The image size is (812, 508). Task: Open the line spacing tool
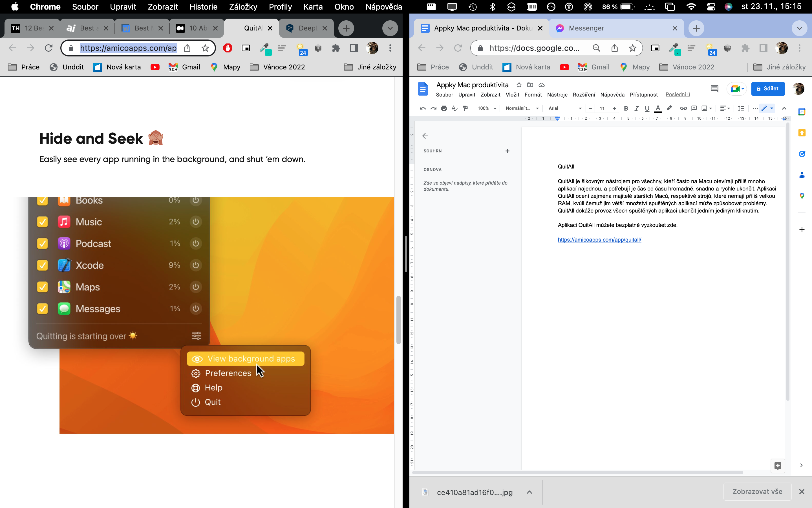tap(741, 108)
